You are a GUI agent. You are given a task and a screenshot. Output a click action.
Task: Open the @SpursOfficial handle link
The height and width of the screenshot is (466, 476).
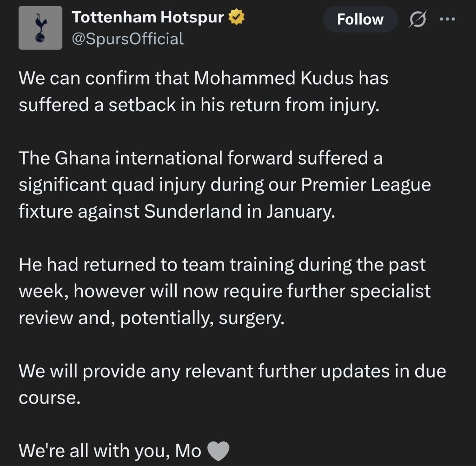coord(127,39)
